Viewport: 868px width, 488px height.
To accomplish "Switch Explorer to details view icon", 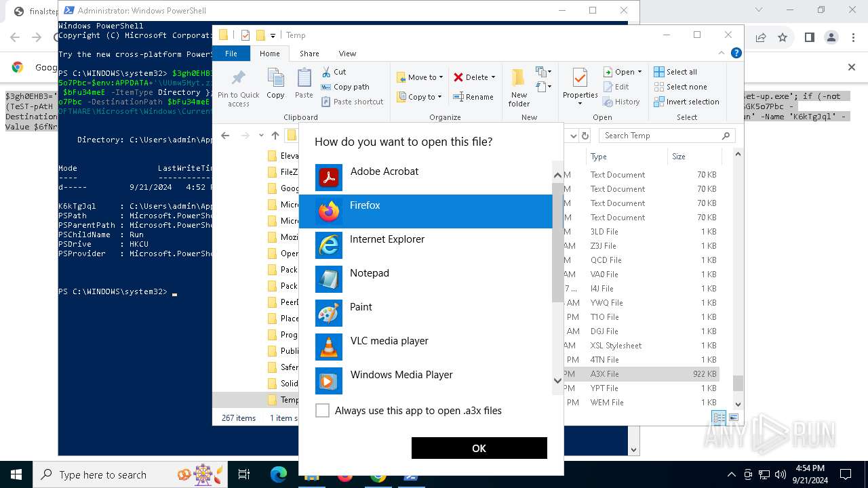I will (x=719, y=418).
